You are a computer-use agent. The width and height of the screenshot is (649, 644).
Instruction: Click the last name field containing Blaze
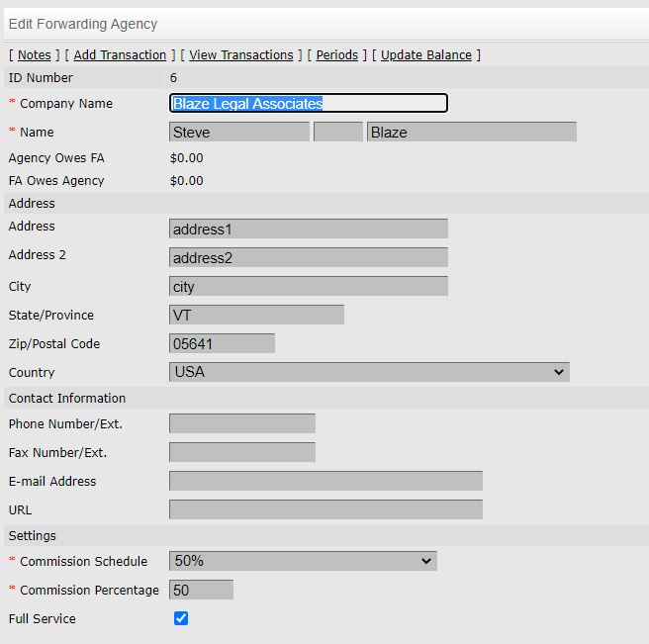tap(471, 132)
